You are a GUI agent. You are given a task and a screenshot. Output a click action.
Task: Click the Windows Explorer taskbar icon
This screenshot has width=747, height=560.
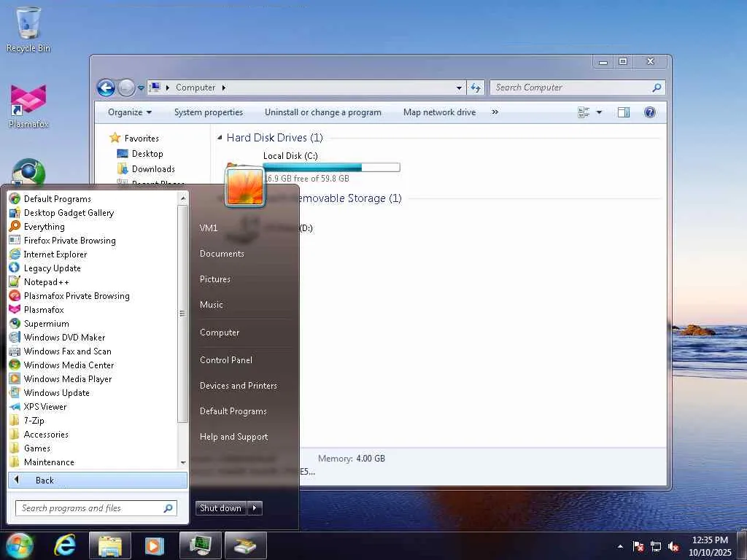click(110, 545)
